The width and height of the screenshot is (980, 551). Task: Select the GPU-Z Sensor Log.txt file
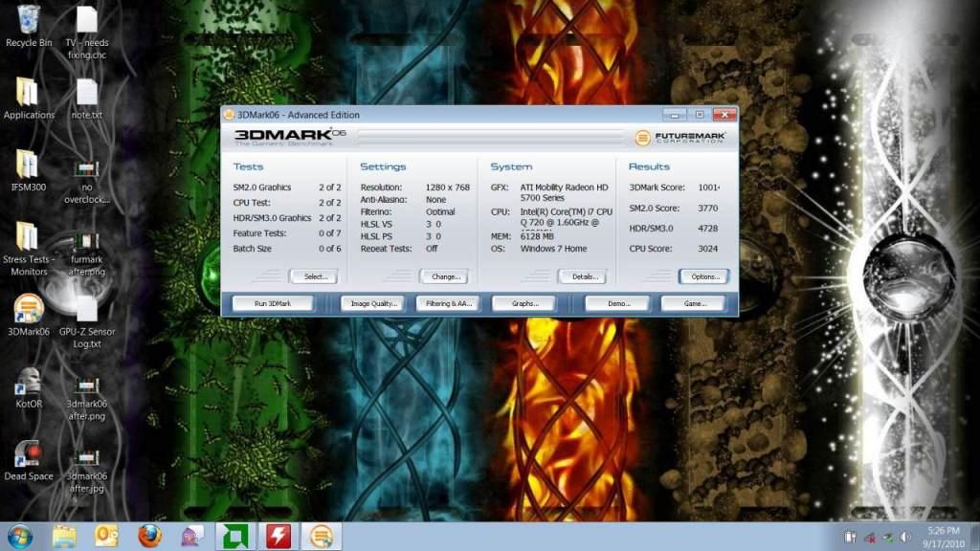pos(87,321)
